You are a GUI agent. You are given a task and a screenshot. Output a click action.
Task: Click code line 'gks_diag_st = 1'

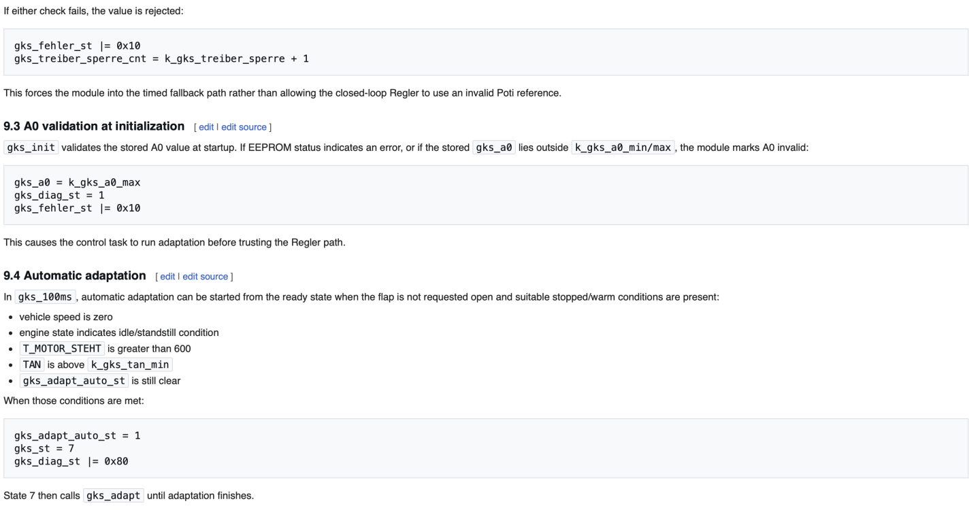(x=59, y=195)
